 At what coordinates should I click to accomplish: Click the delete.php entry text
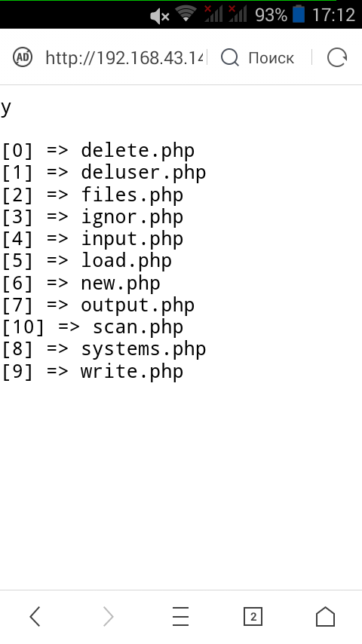(x=138, y=151)
